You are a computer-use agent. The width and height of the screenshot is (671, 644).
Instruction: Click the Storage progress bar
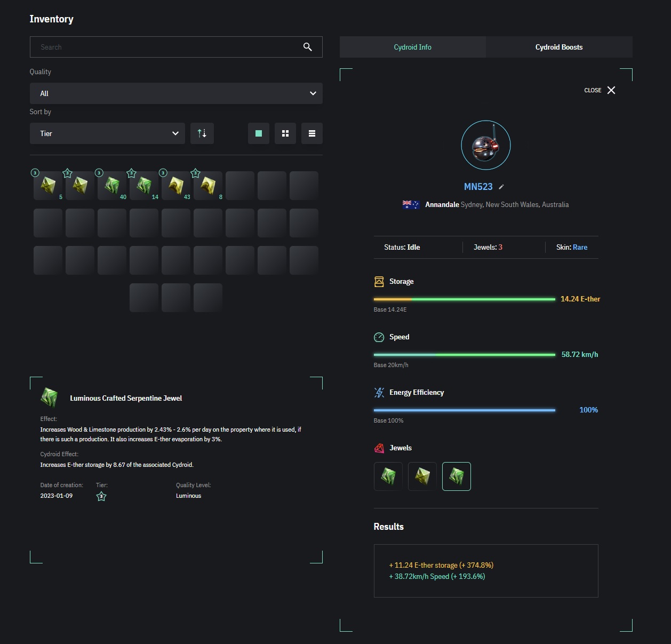pyautogui.click(x=464, y=299)
